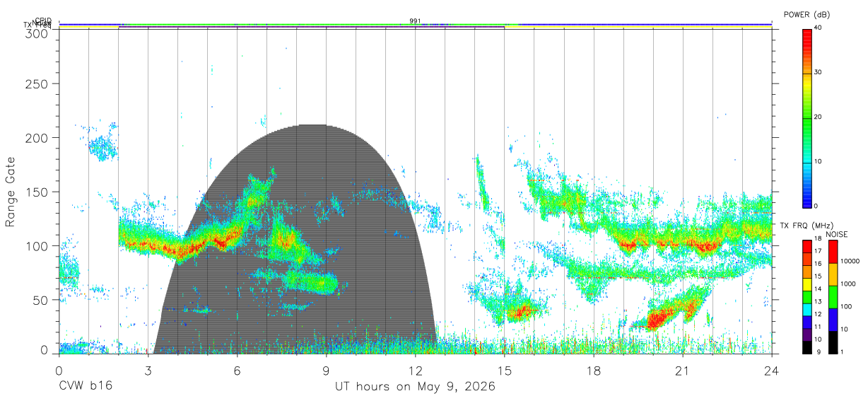Click the NOISE color scale bar
The image size is (868, 401).
(x=833, y=297)
